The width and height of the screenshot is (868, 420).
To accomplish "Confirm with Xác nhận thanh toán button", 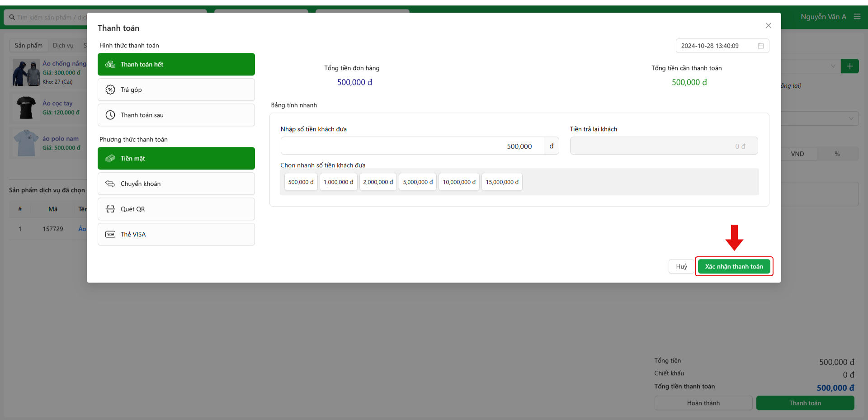I will click(x=734, y=267).
